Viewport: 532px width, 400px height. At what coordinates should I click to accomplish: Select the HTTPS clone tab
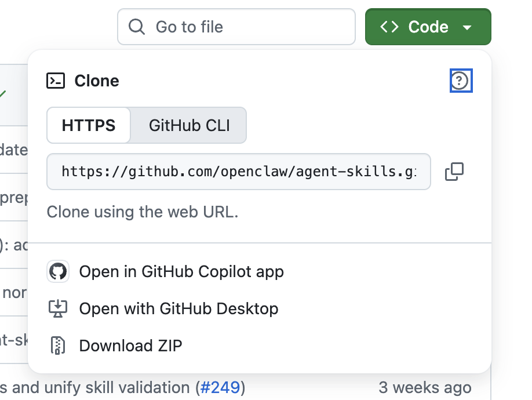tap(89, 125)
